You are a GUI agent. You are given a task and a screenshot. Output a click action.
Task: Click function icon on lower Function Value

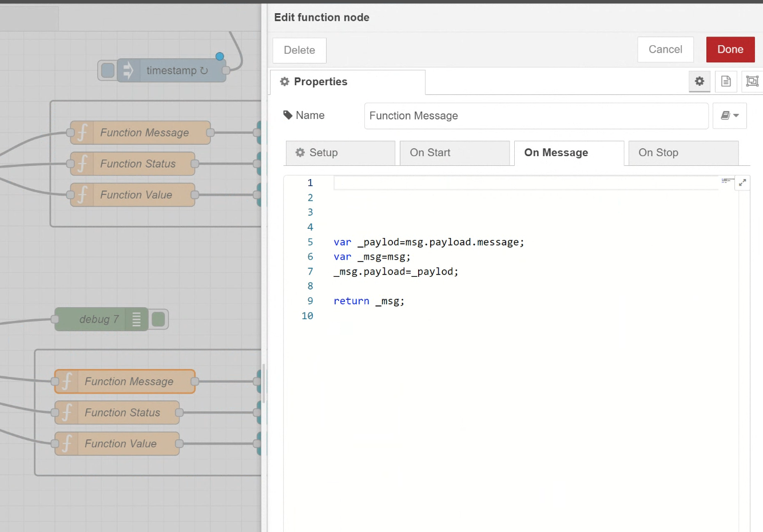point(67,444)
